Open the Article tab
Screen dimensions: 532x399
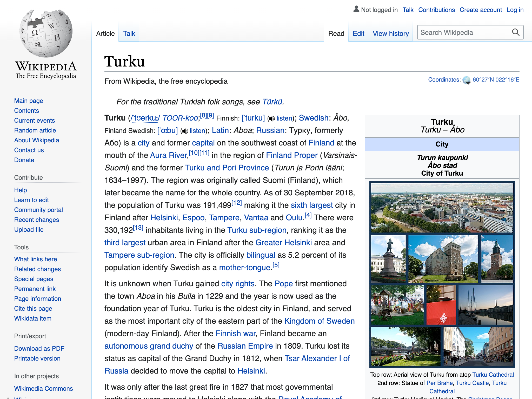pos(105,34)
